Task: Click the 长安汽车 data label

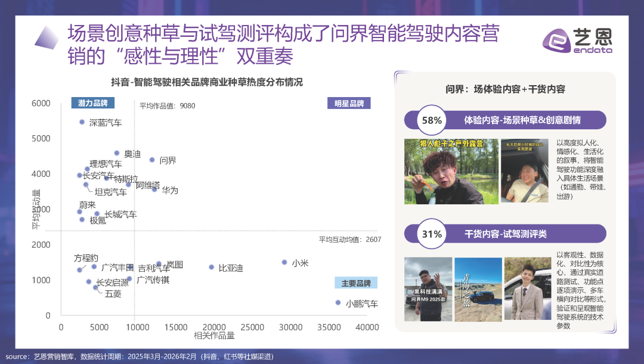Action: (98, 176)
